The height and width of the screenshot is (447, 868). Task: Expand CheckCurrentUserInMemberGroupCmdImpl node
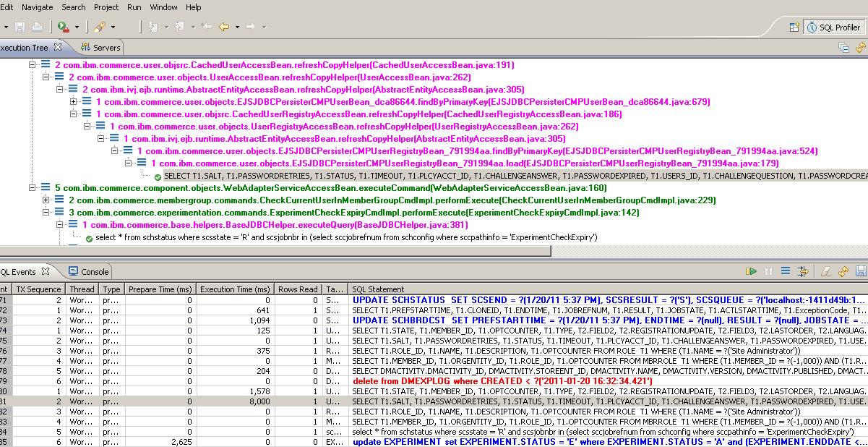pos(46,200)
